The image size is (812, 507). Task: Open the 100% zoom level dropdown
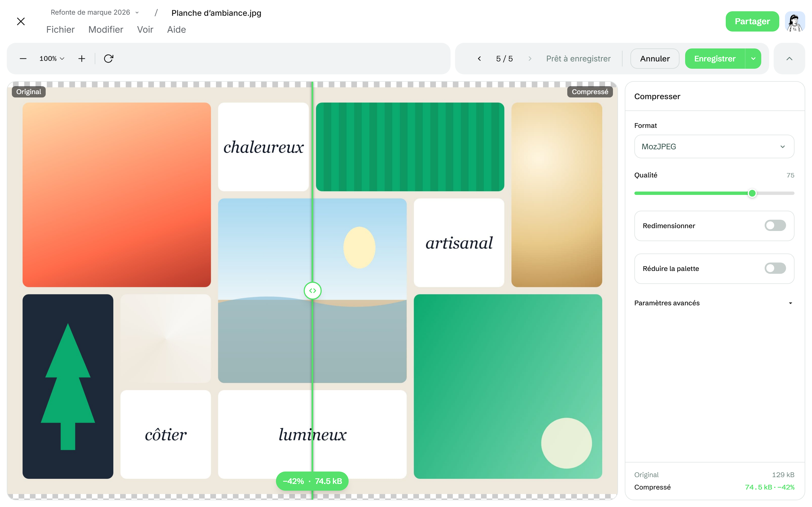coord(52,59)
